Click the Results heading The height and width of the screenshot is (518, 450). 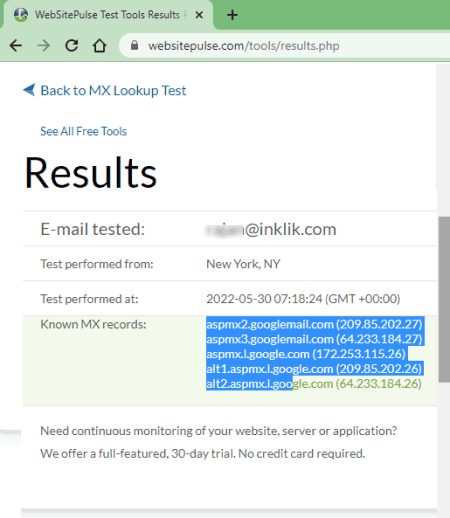click(90, 173)
